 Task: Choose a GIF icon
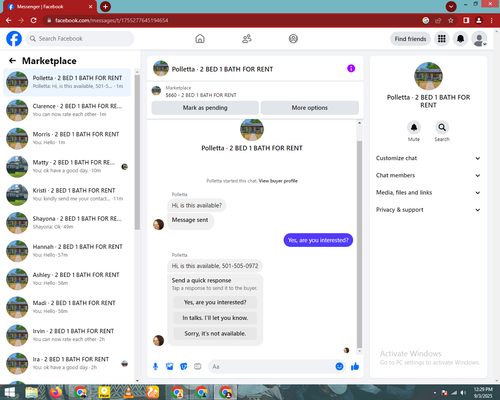(198, 367)
